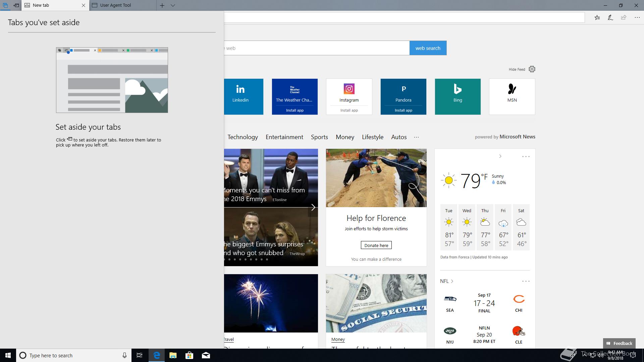Click the Feedback button
This screenshot has height=362, width=644.
coord(619,343)
